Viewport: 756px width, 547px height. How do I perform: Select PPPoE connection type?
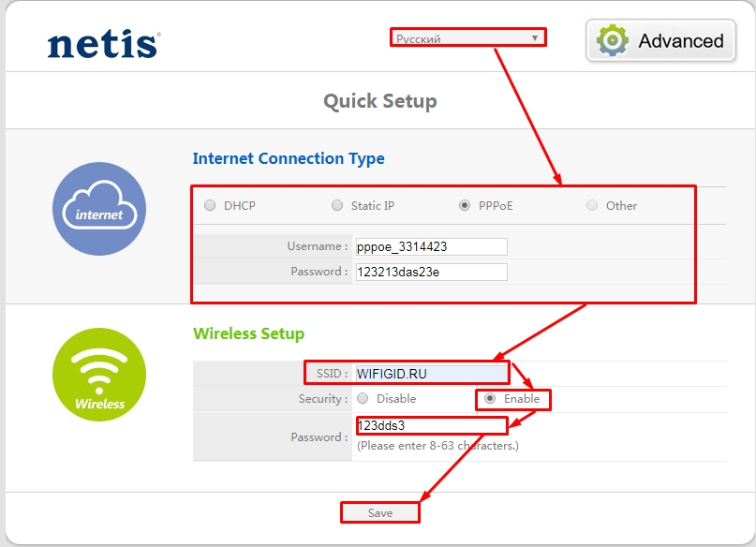(x=465, y=206)
